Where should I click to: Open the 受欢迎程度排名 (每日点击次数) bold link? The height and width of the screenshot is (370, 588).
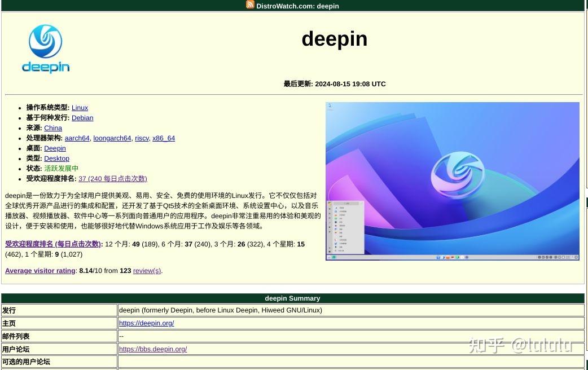(53, 244)
